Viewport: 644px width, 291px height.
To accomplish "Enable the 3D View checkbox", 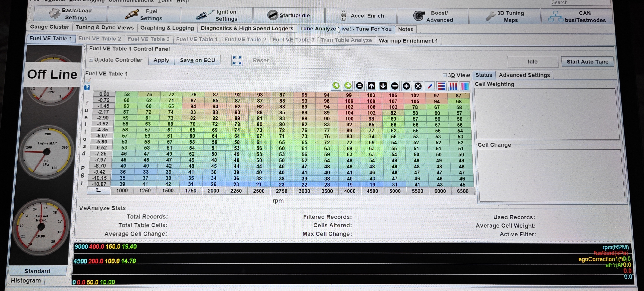I will coord(444,75).
